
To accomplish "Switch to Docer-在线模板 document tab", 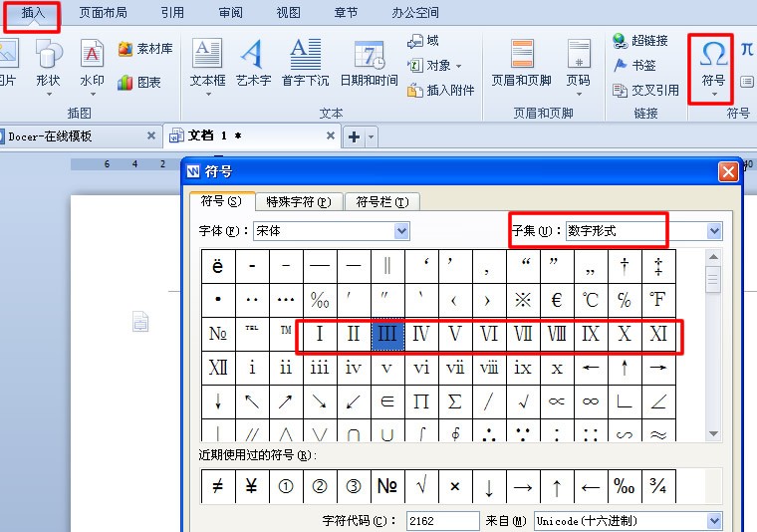I will [50, 136].
